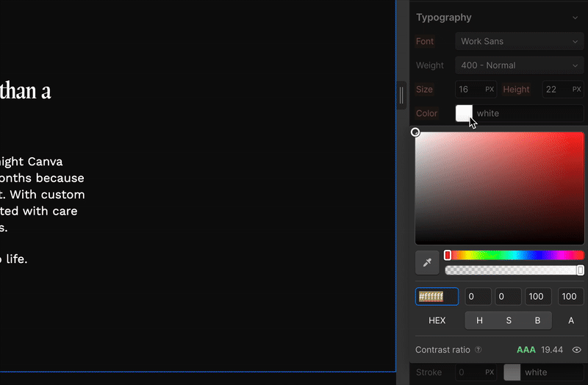
Task: Change the Height unit PX
Action: pos(576,89)
